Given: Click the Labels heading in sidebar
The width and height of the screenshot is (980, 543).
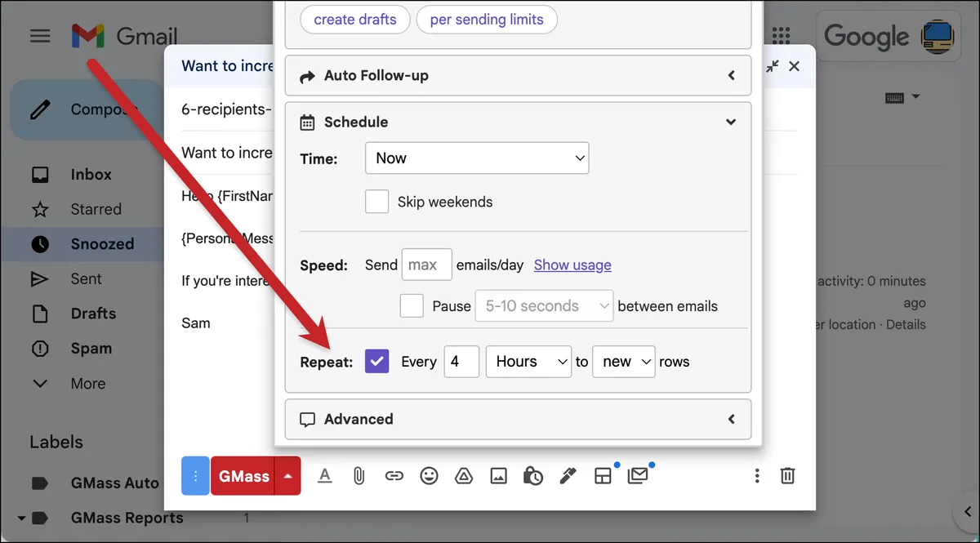Looking at the screenshot, I should [56, 443].
